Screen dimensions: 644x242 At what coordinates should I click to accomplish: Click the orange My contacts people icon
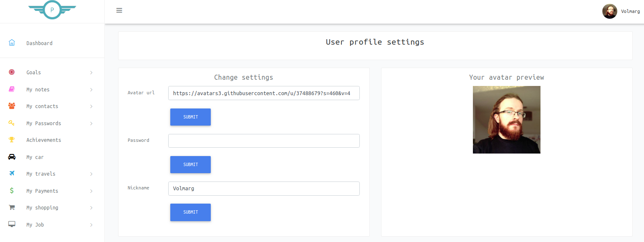pyautogui.click(x=12, y=106)
